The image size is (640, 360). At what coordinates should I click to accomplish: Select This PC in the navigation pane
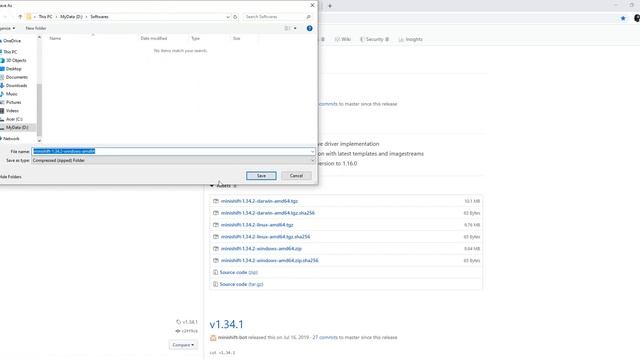pos(10,52)
